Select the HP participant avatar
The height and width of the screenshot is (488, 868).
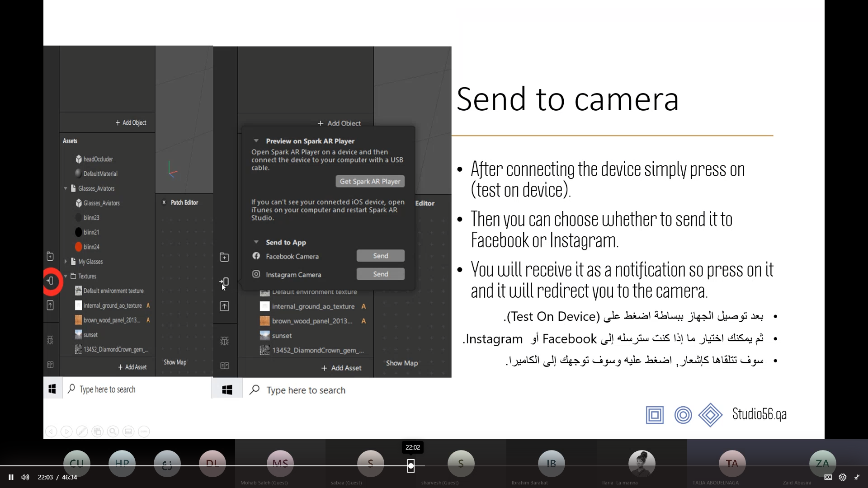(x=122, y=463)
